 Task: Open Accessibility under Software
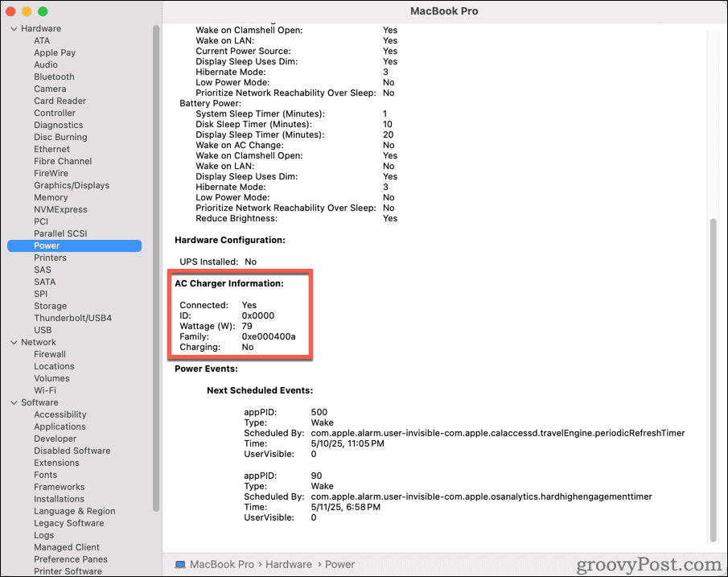pos(60,415)
